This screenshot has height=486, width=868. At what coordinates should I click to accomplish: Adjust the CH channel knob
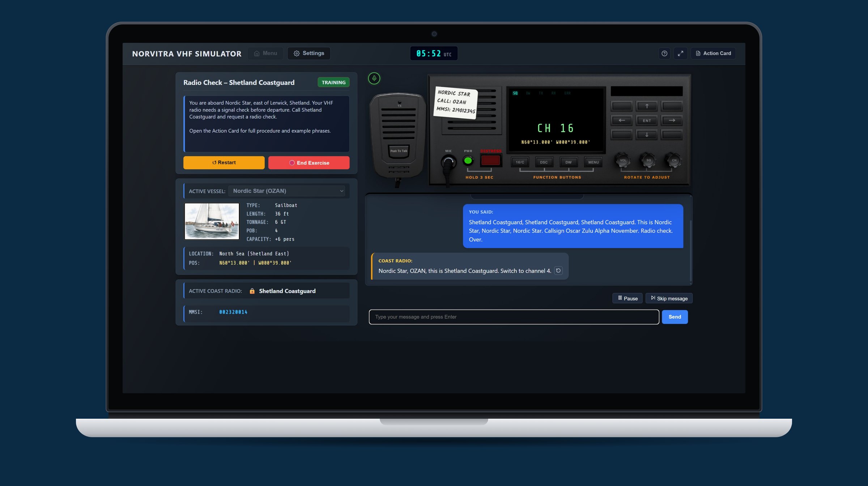(674, 160)
